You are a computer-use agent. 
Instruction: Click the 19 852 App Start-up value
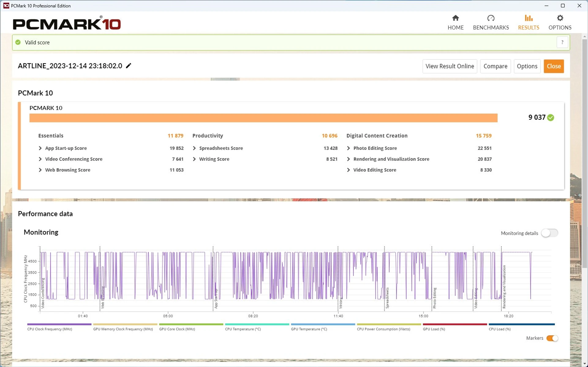click(176, 148)
